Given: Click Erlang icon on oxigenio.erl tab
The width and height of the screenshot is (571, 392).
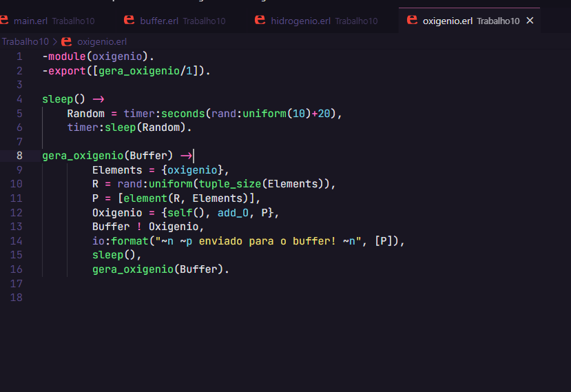Looking at the screenshot, I should point(412,20).
